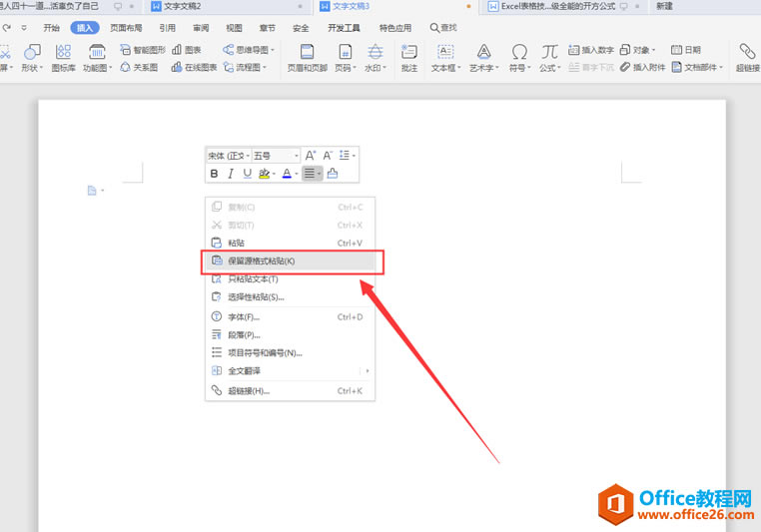Switch to the 审阅 ribbon tab
This screenshot has height=532, width=761.
click(201, 28)
